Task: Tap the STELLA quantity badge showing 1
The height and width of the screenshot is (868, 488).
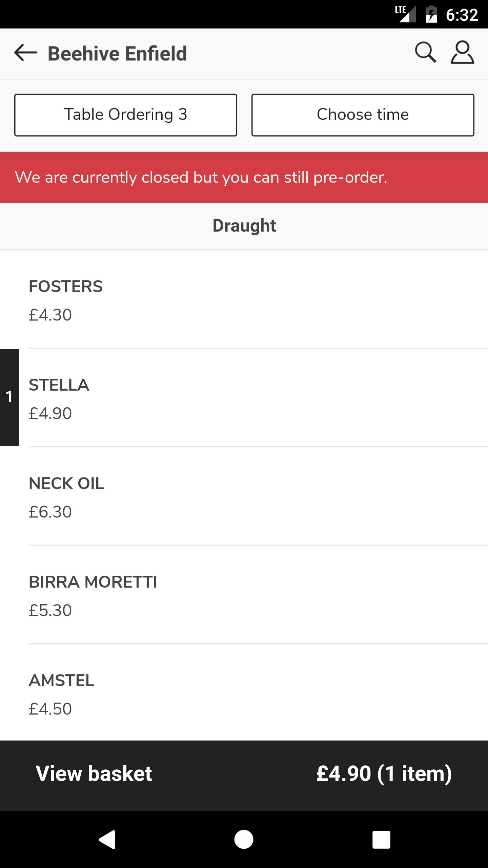Action: 9,397
